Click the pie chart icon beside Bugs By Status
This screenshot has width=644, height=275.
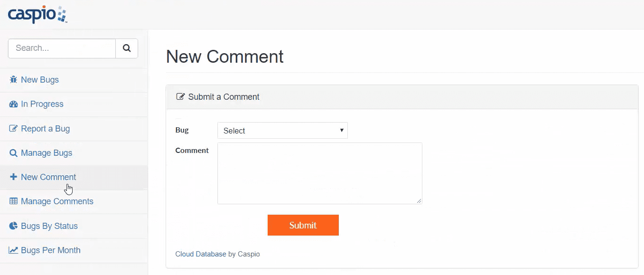(x=13, y=226)
